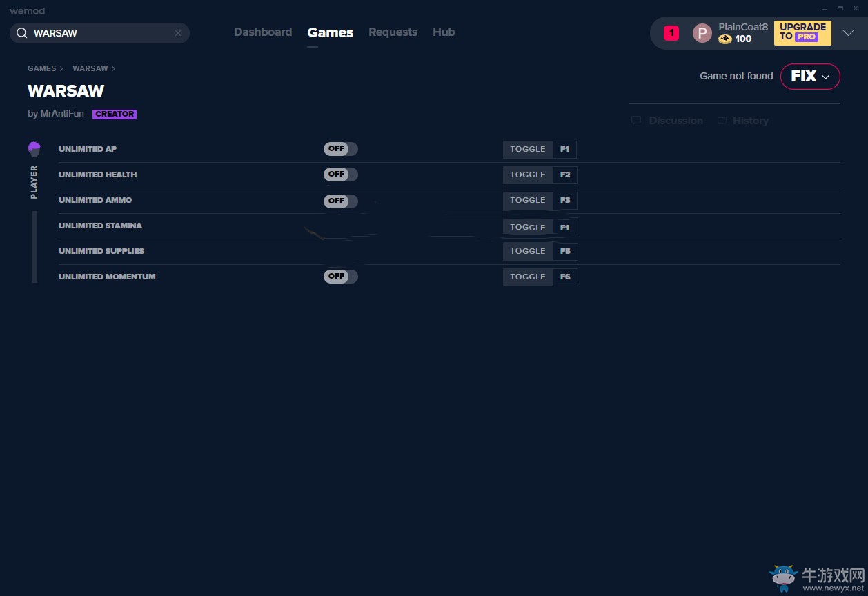
Task: Click TOGGLE hotkey for Unlimited Ammo
Action: [528, 200]
